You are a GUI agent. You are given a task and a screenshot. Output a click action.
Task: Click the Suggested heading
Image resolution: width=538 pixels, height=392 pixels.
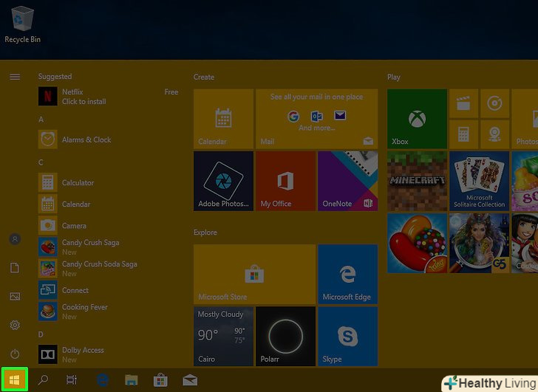(55, 77)
